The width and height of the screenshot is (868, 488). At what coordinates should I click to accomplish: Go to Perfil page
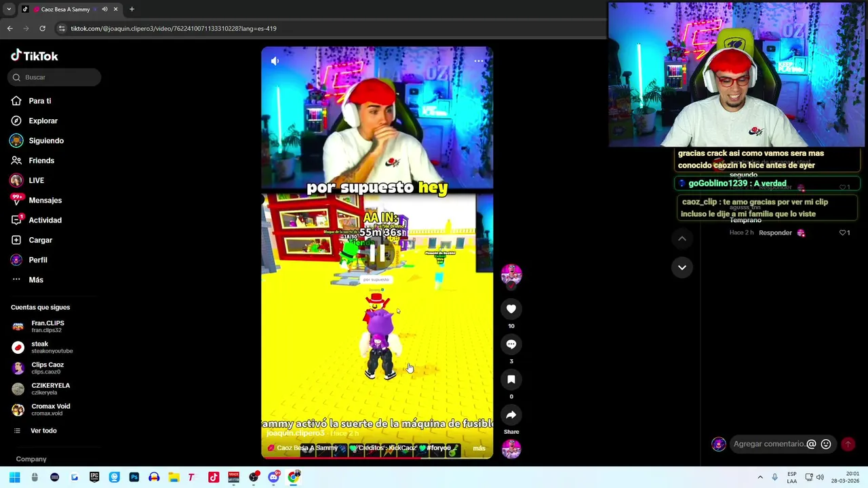coord(37,260)
